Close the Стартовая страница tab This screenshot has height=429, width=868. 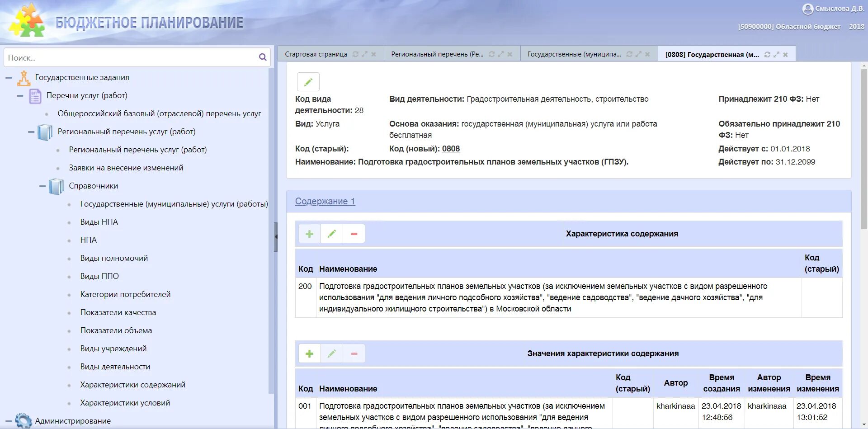point(373,54)
